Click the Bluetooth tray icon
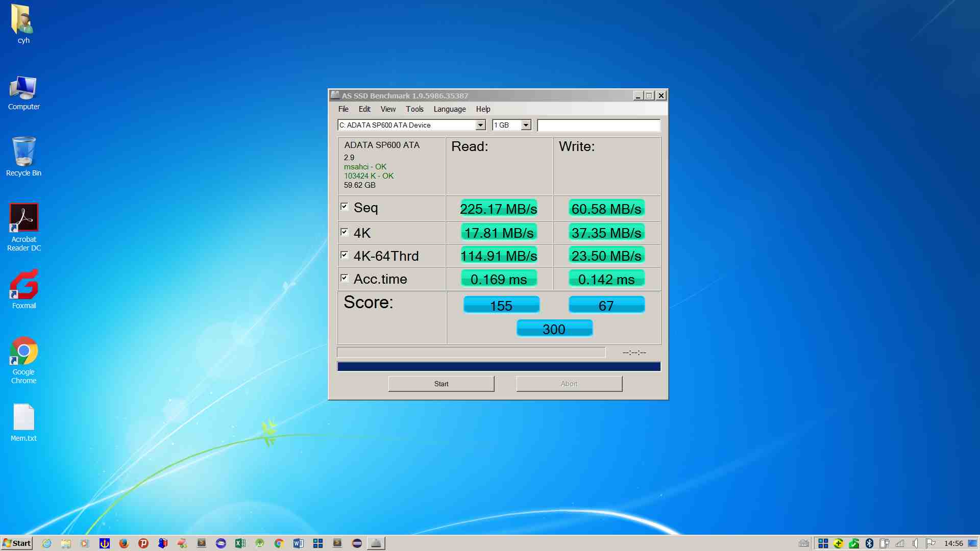980x551 pixels. (x=869, y=543)
